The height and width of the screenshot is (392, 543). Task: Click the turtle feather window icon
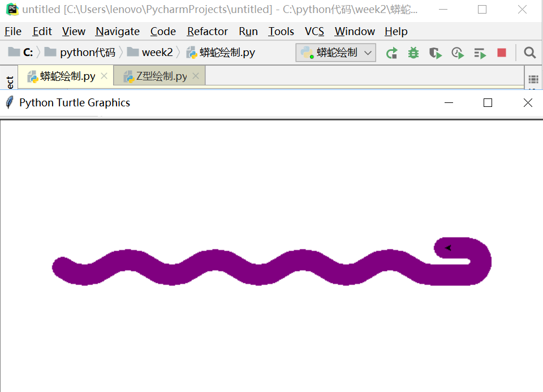(x=10, y=102)
